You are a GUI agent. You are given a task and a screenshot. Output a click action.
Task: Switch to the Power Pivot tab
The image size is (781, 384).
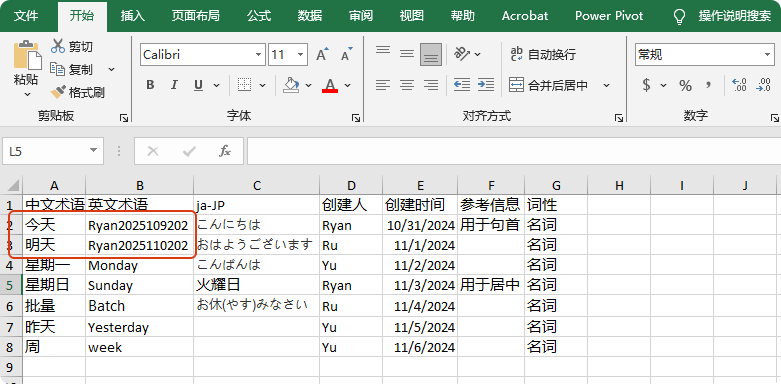click(609, 16)
